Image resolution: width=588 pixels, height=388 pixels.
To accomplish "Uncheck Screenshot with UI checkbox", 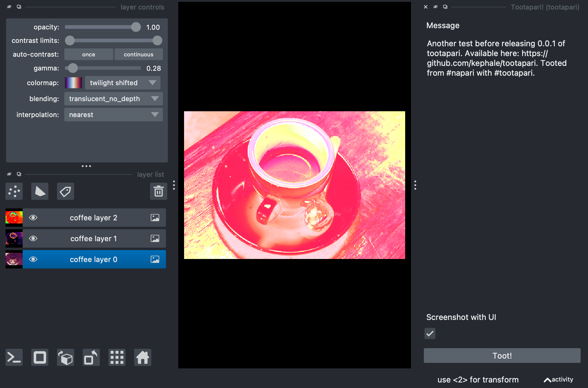I will [x=430, y=333].
